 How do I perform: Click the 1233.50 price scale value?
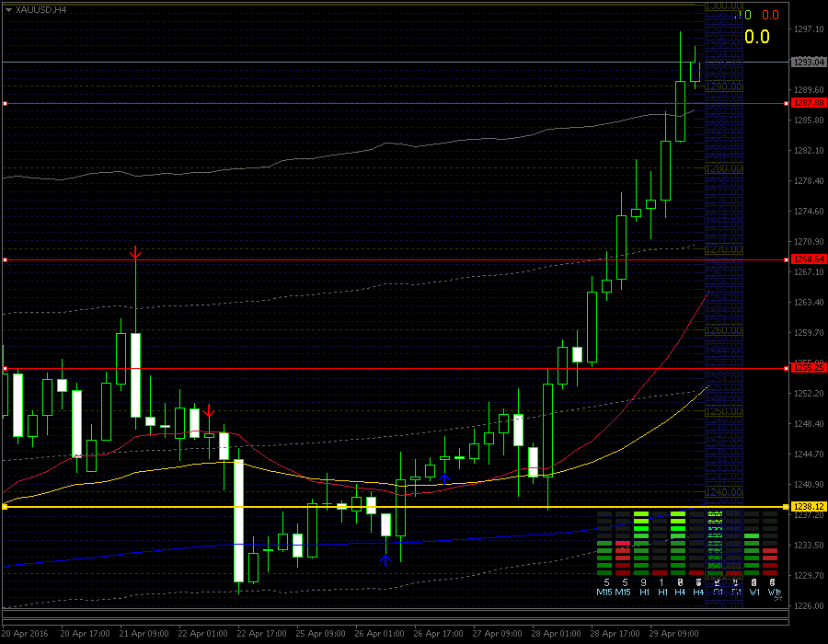click(x=809, y=545)
